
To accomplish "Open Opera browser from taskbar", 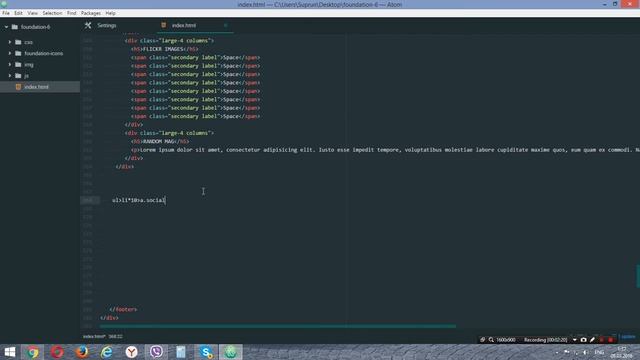I will (x=57, y=352).
